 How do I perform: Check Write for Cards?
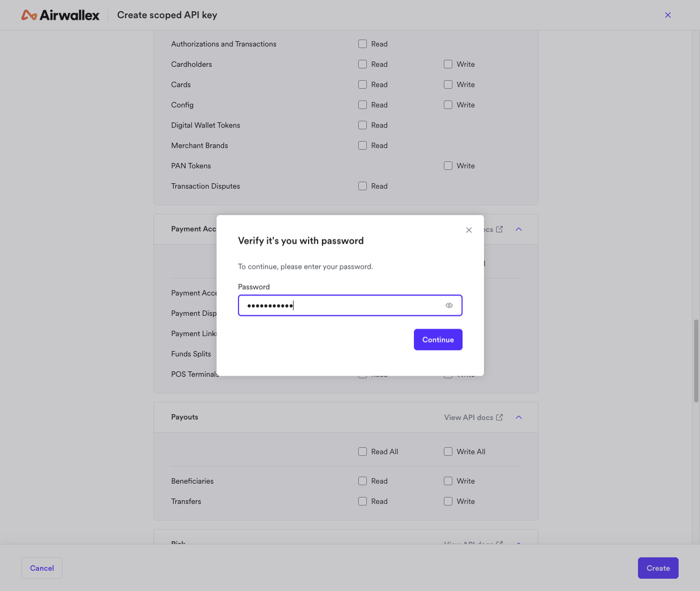(x=448, y=84)
